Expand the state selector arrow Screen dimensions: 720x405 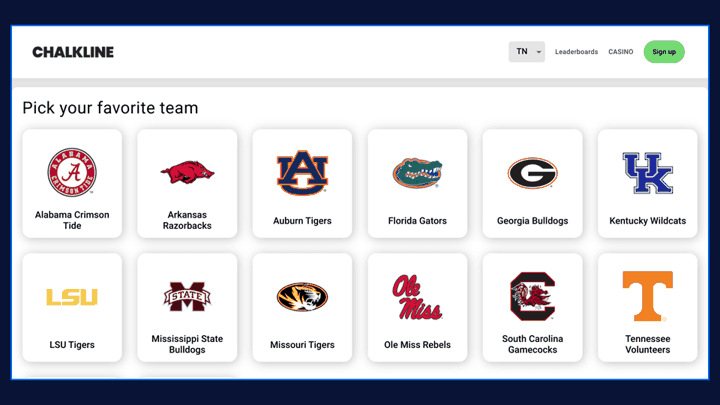click(x=539, y=52)
